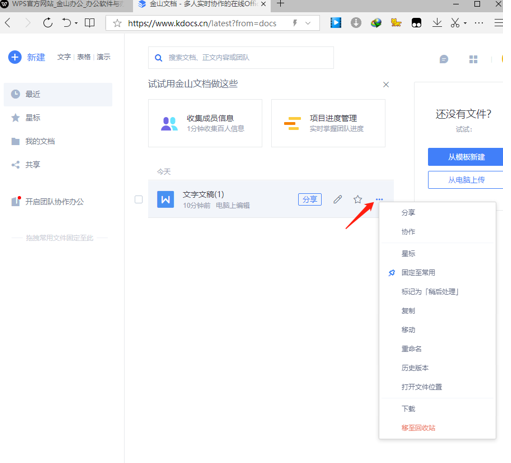Viewport: 511px width, 463px height.
Task: Open the pencil edit icon for 文字文稿(1)
Action: pos(338,199)
